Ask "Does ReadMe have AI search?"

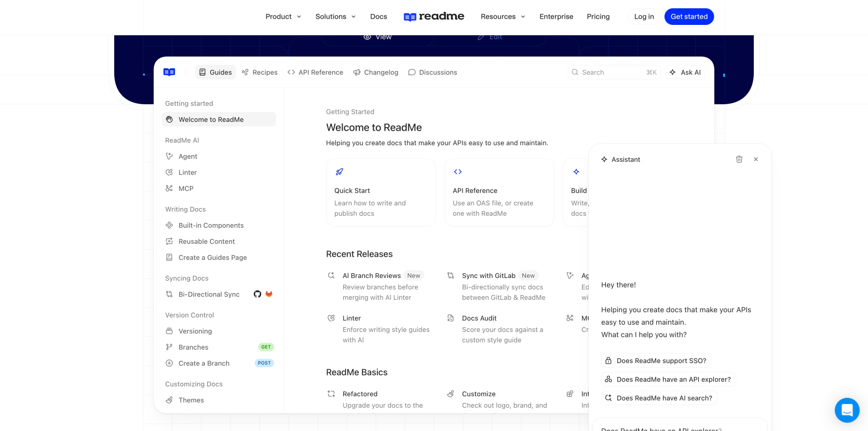point(659,398)
